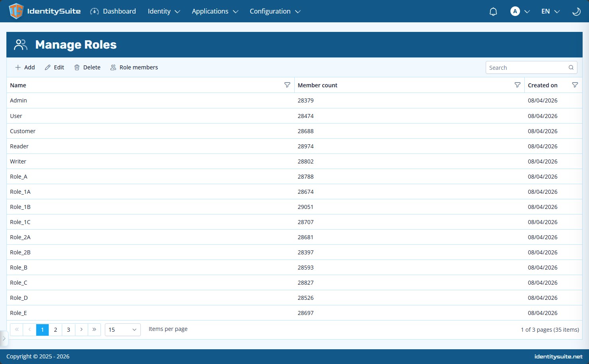Open notifications bell icon
Image resolution: width=589 pixels, height=364 pixels.
[493, 12]
